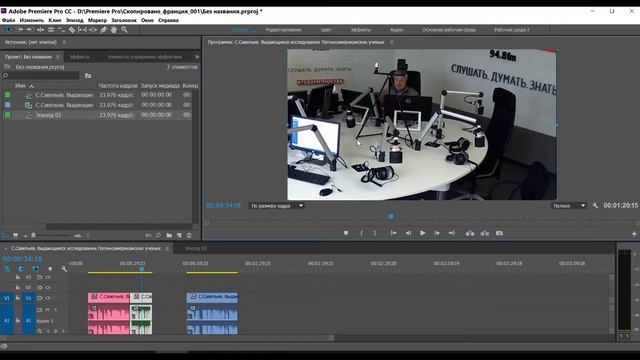The image size is (640, 360).
Task: Select the Pen tool
Action: tap(104, 30)
